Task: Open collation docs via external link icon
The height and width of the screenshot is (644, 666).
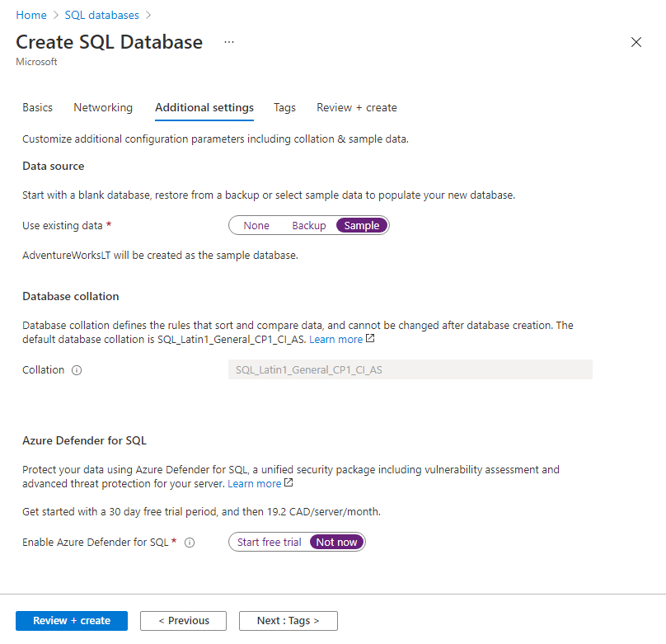Action: click(371, 339)
